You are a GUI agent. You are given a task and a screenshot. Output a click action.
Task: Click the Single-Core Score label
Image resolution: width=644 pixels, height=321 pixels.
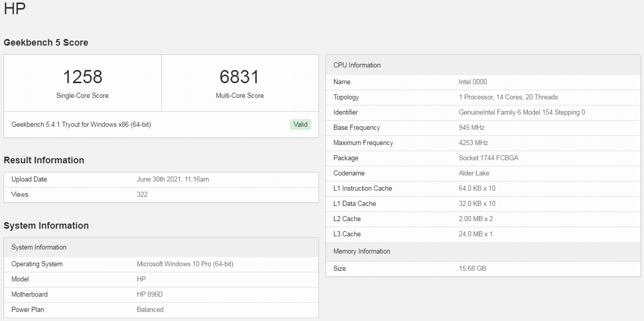click(82, 95)
